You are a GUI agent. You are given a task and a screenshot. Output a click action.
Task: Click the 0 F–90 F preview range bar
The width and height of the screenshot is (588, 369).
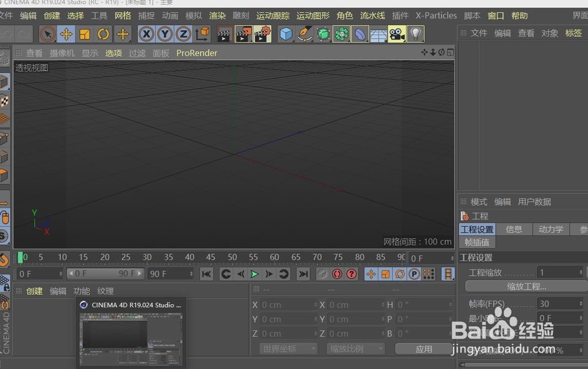[x=105, y=274]
